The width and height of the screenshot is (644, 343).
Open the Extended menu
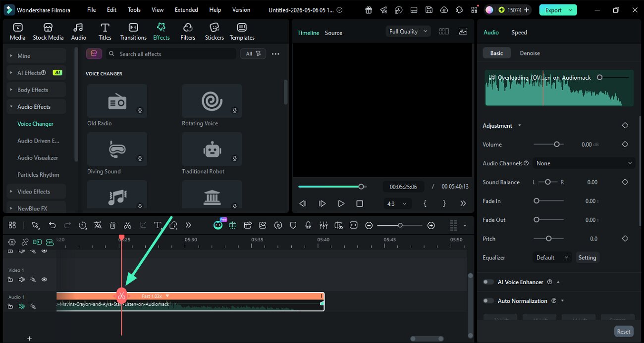point(186,10)
